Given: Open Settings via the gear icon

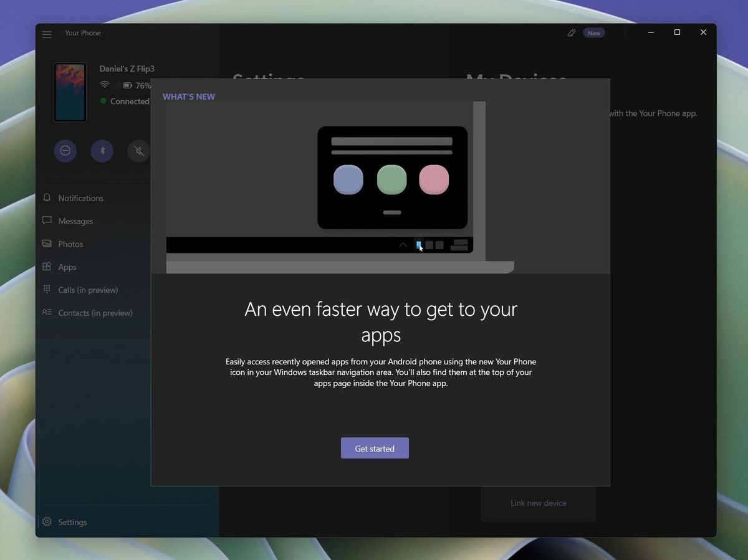Looking at the screenshot, I should 47,522.
